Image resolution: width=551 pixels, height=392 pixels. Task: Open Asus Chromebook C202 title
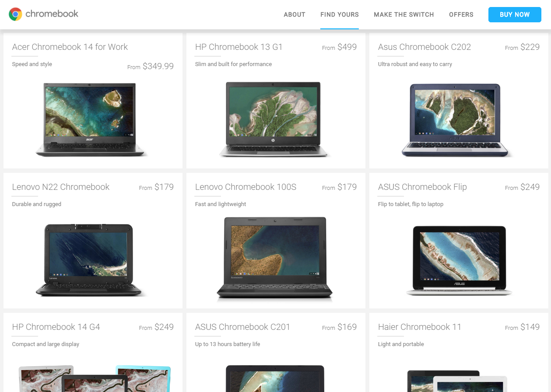click(425, 47)
